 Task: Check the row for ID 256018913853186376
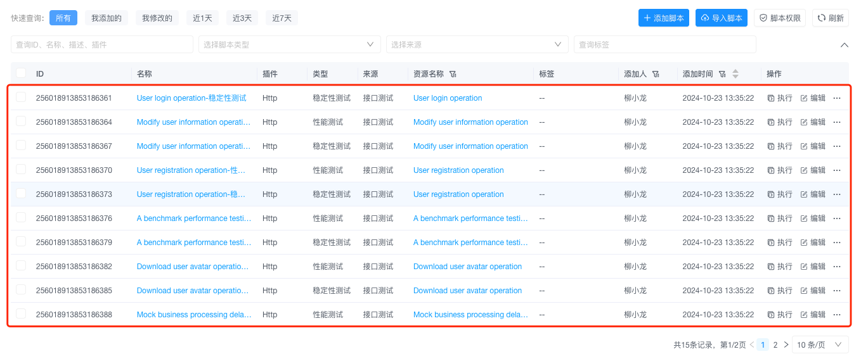[x=21, y=217]
